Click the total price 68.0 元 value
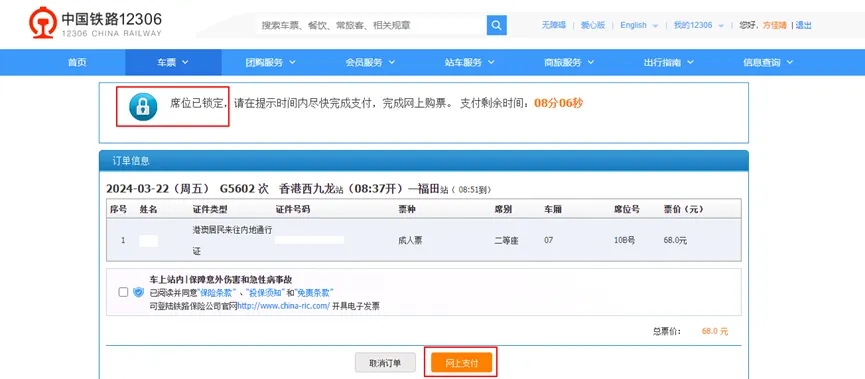The width and height of the screenshot is (865, 379). point(715,332)
